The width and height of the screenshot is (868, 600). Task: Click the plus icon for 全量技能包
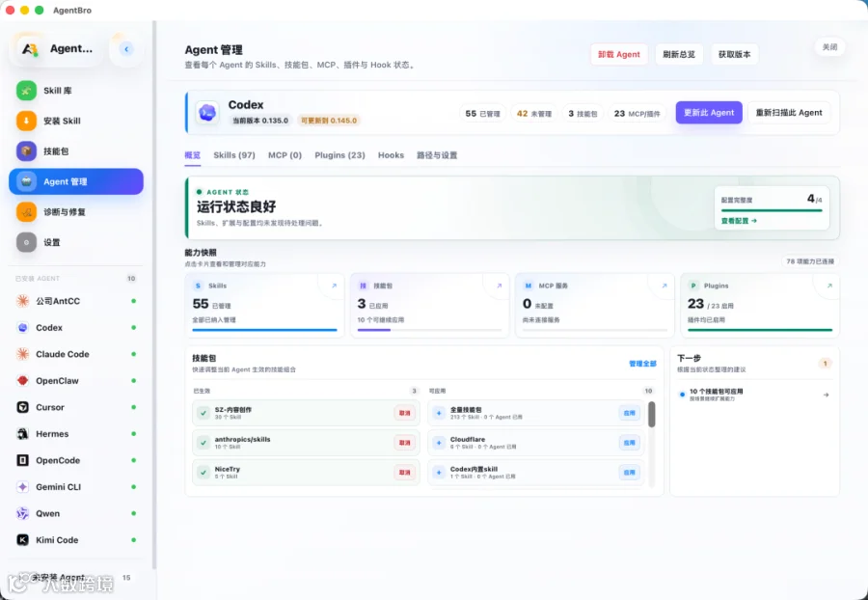tap(439, 413)
